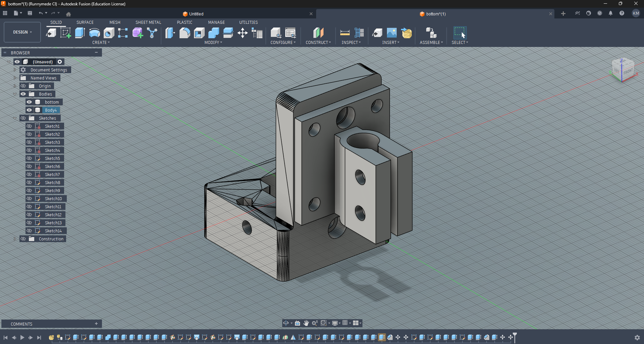Select the Revolve tool
Image resolution: width=644 pixels, height=344 pixels.
95,33
